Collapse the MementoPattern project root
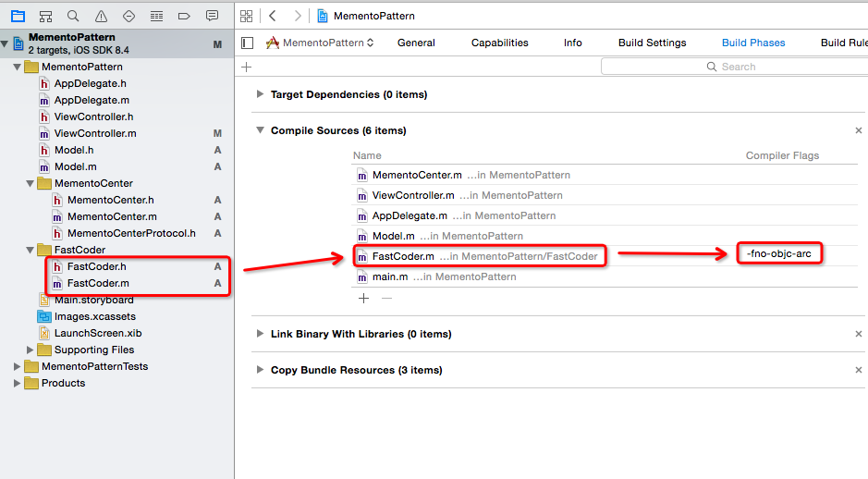The width and height of the screenshot is (868, 479). [5, 43]
